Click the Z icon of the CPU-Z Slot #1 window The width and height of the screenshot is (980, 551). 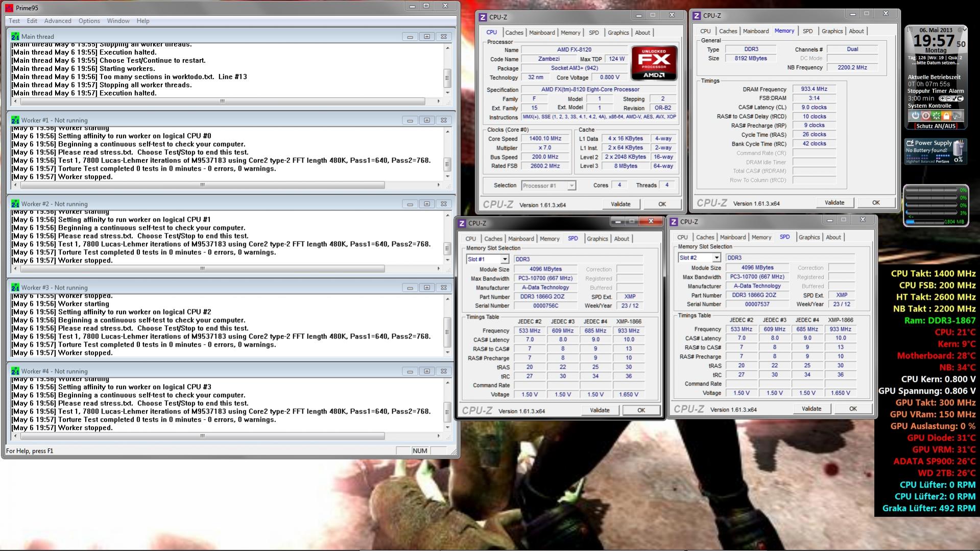click(462, 223)
